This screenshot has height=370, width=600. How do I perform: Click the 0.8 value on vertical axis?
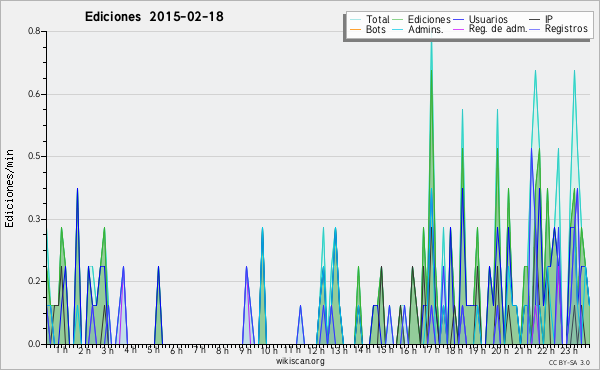(x=34, y=31)
